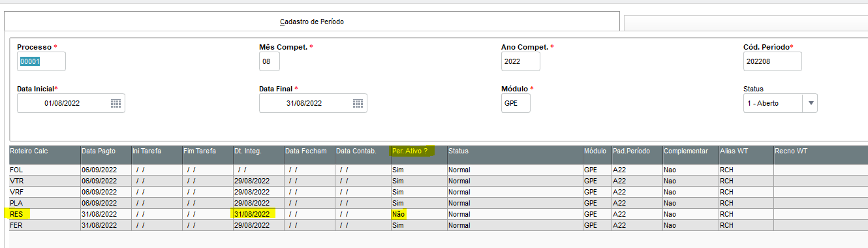The width and height of the screenshot is (868, 248).
Task: Select the PLA row
Action: click(x=439, y=203)
